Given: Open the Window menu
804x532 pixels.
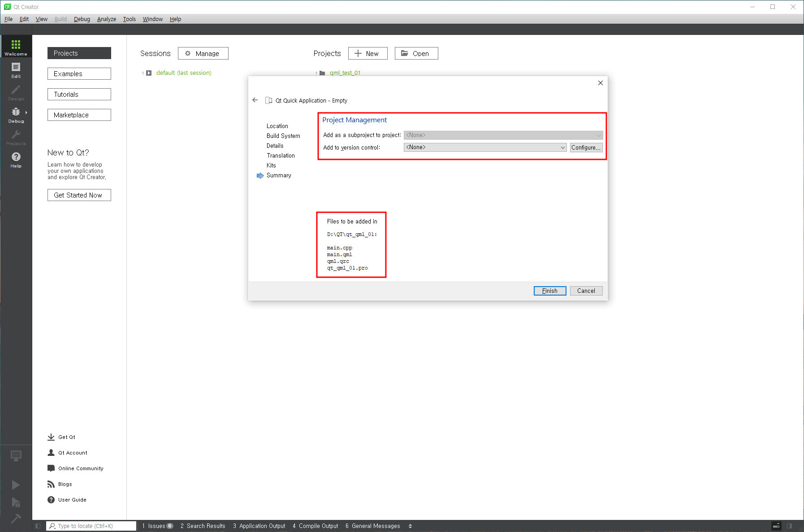Looking at the screenshot, I should [x=153, y=19].
